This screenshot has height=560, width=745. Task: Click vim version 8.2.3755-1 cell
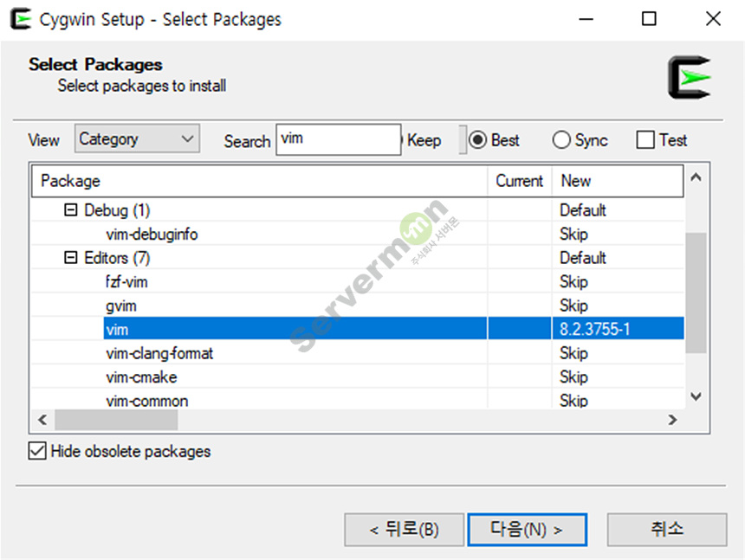618,329
